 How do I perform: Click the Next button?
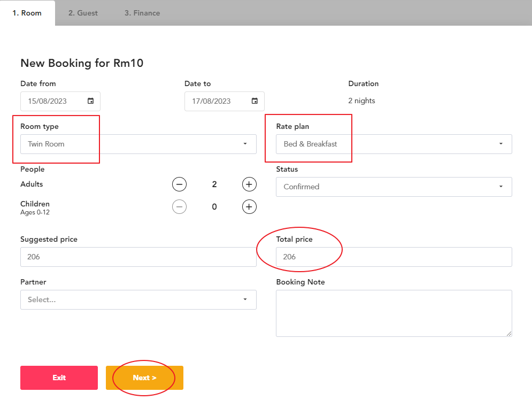(144, 378)
